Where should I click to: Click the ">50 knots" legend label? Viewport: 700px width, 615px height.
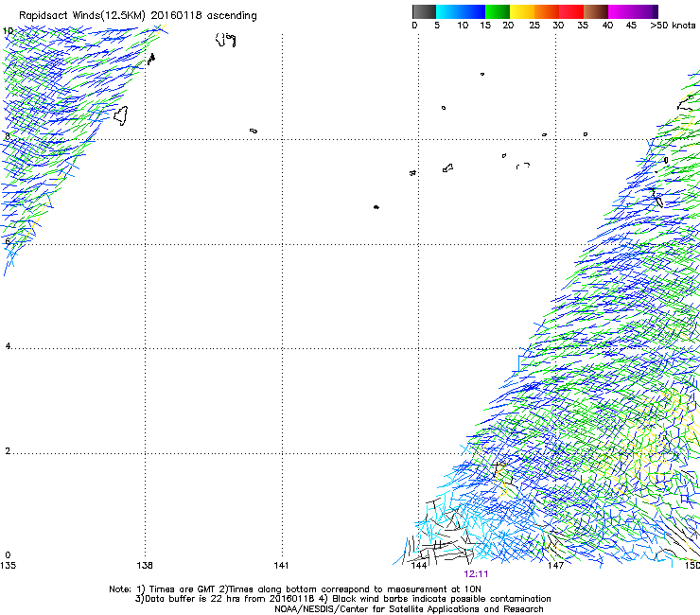673,26
